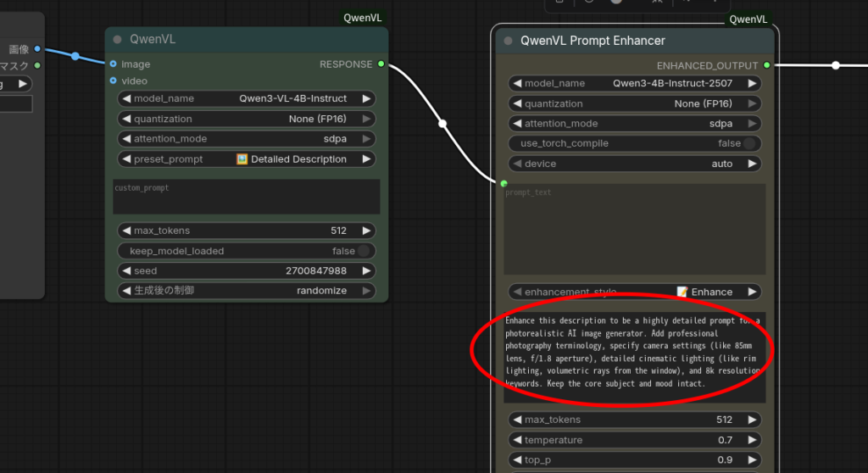Click the midpoint dot on the RESPONSE link

(x=442, y=124)
